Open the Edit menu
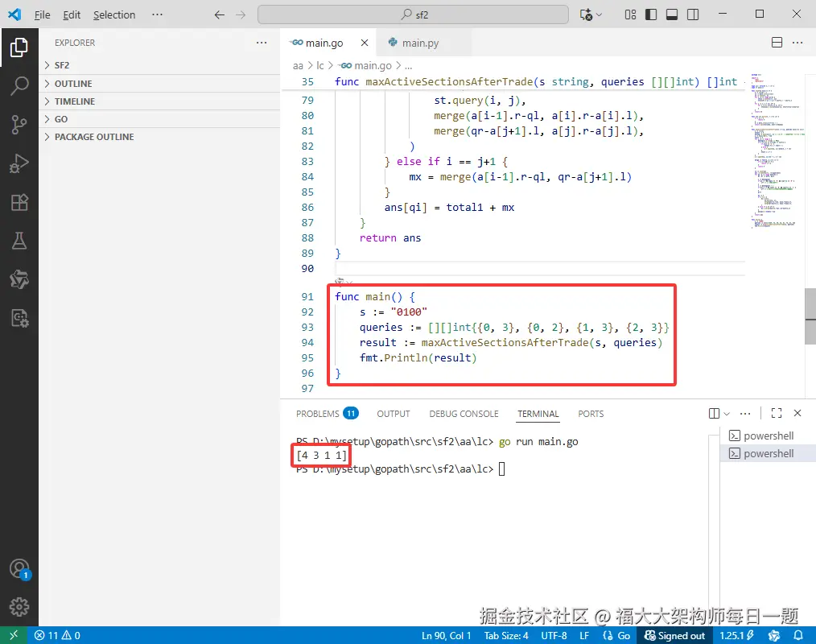Screen dimensions: 816x644 click(72, 14)
